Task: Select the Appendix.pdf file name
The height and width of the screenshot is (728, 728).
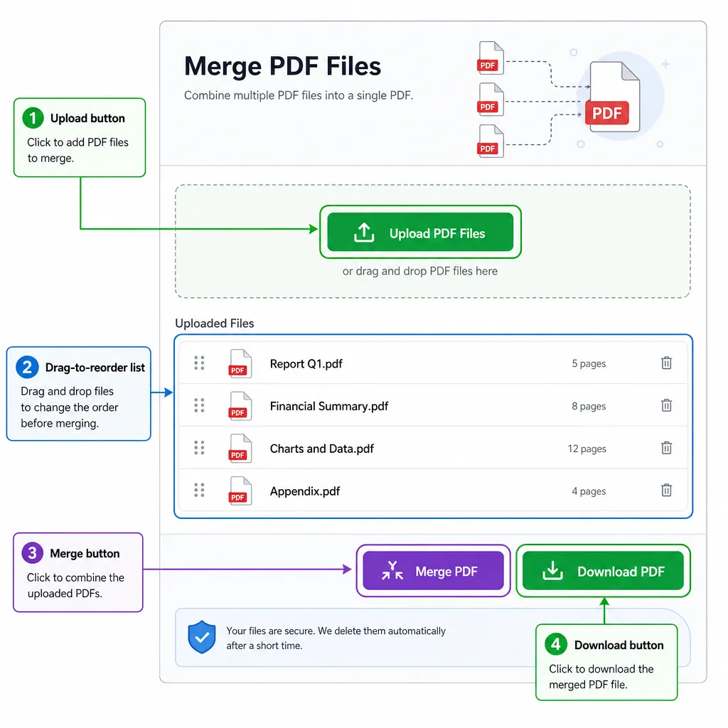Action: pyautogui.click(x=304, y=491)
